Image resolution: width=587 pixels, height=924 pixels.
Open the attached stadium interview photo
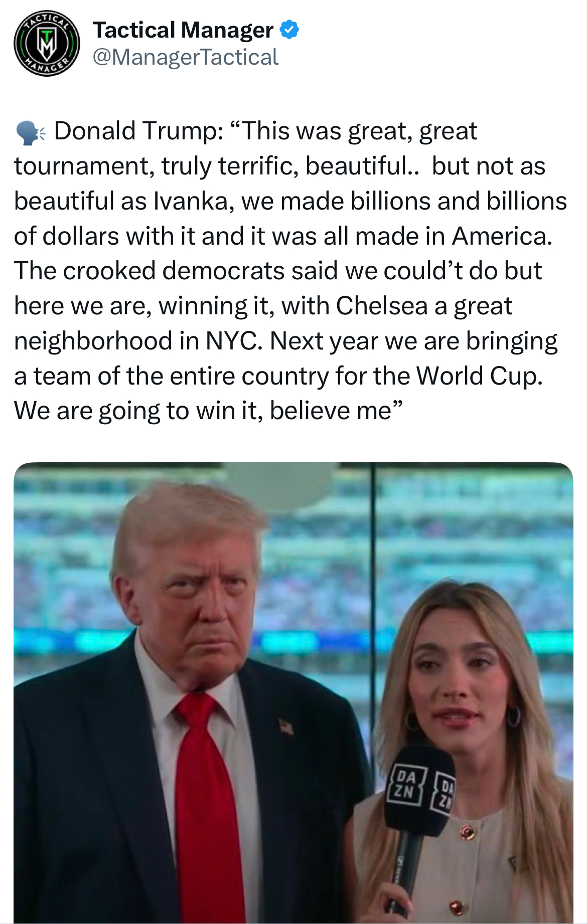point(293,693)
